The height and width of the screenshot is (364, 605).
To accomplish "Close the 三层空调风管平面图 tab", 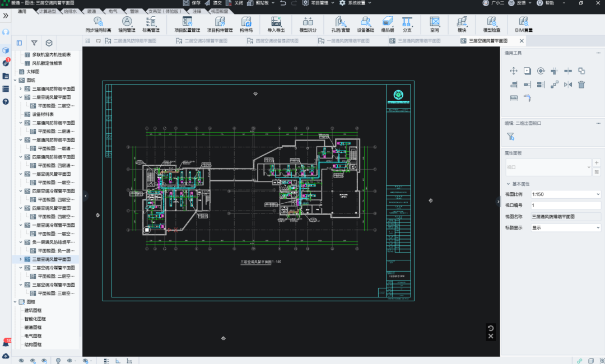I will coord(522,41).
